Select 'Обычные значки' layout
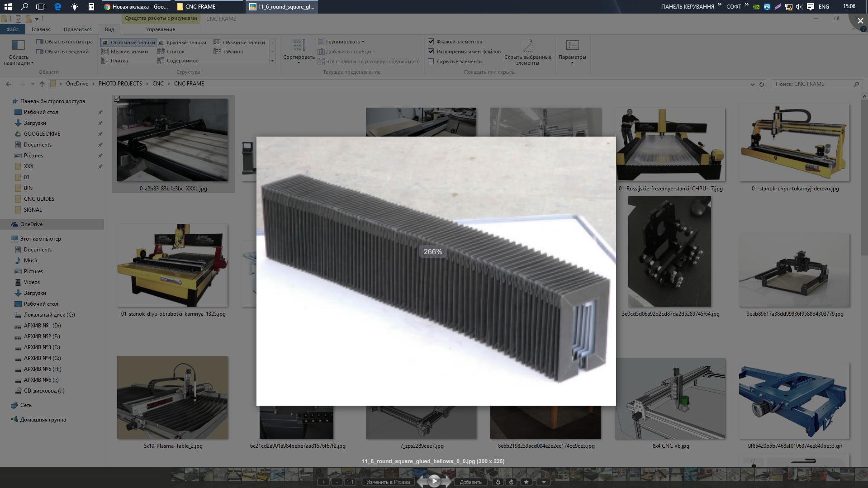868x488 pixels. [x=239, y=43]
